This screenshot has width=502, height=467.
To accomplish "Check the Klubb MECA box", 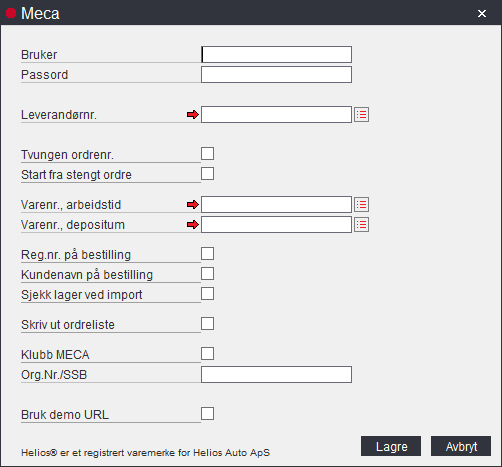I will tap(207, 354).
